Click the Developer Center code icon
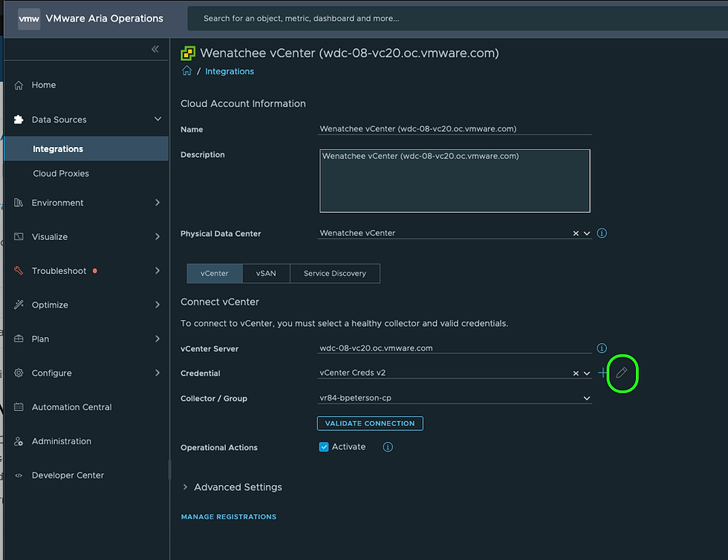 click(19, 475)
